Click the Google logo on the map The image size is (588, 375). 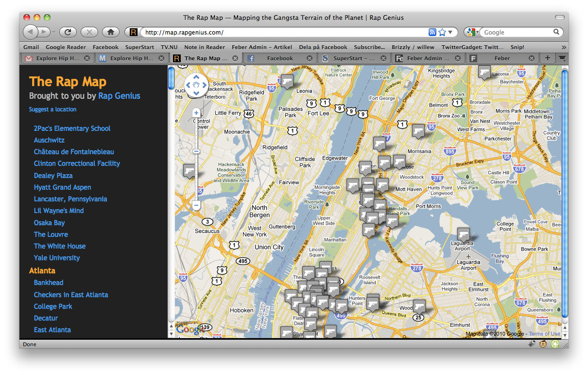pos(190,329)
